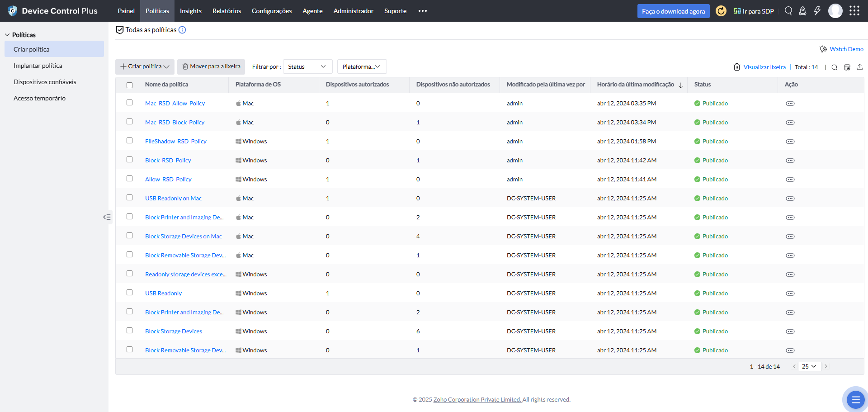The image size is (868, 412).
Task: Open Dispositivos confiáveis in the sidebar
Action: (45, 82)
